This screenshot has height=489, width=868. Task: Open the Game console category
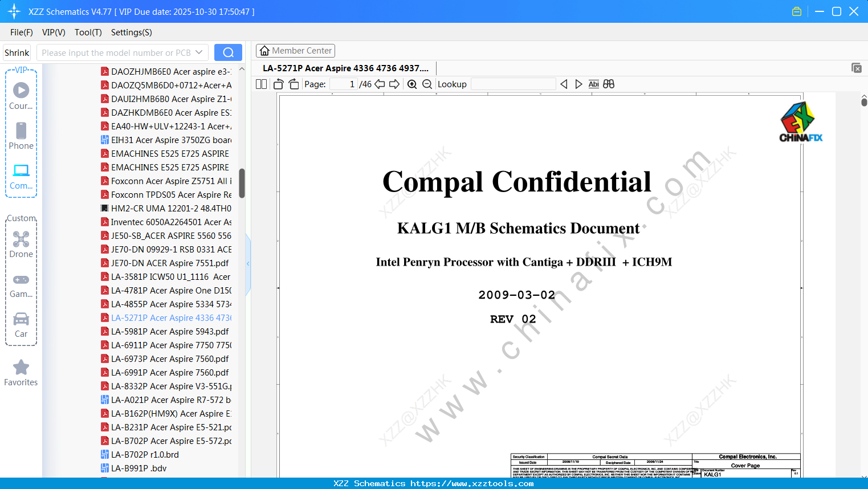click(x=21, y=285)
